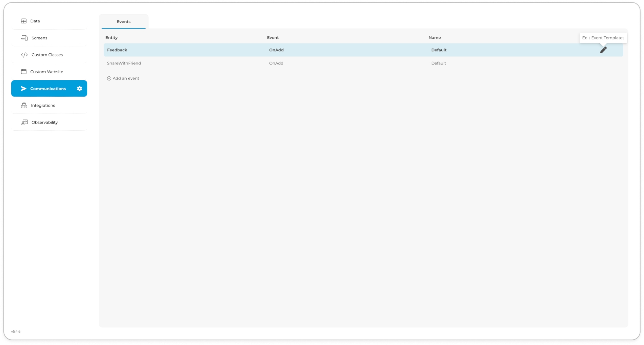Click the Data table icon in sidebar

tap(24, 21)
